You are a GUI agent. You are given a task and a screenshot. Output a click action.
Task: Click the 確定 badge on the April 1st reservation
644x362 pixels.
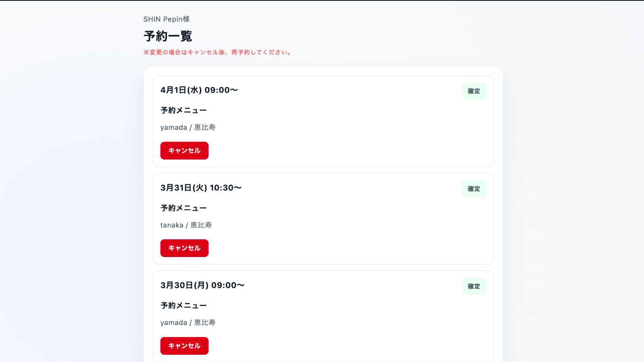pos(474,91)
